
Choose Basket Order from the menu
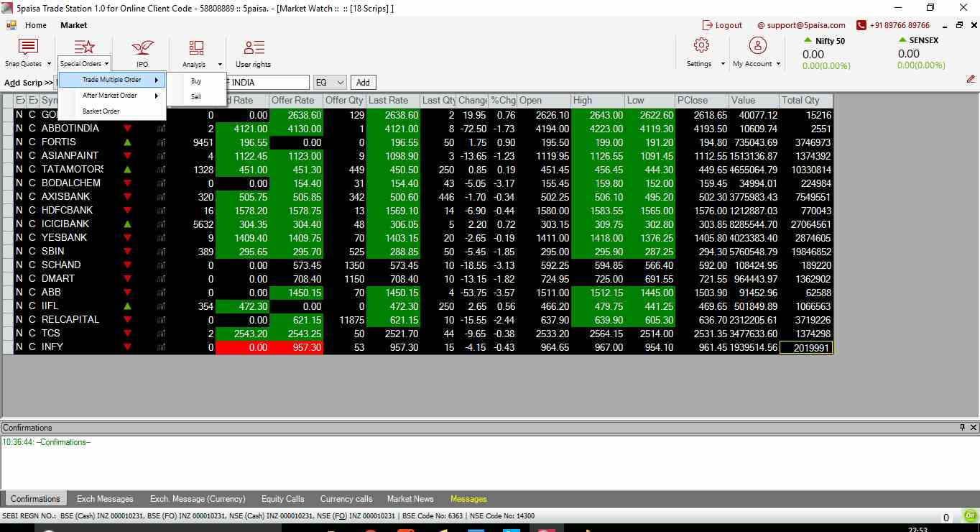pyautogui.click(x=101, y=111)
